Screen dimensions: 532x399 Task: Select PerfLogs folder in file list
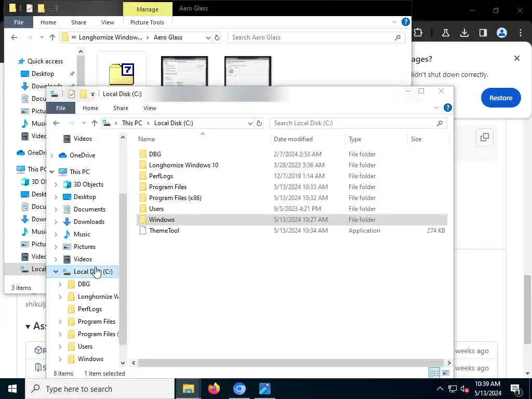(292, 176)
